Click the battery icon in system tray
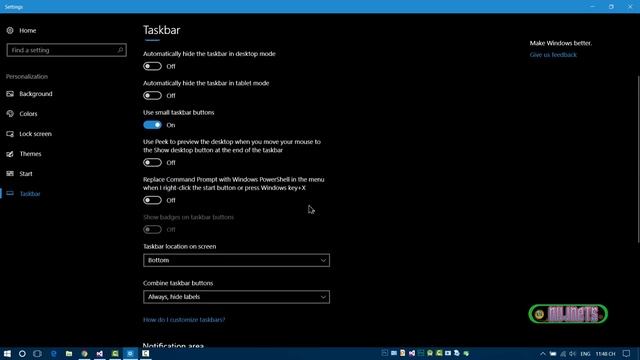The height and width of the screenshot is (360, 640). [x=553, y=353]
